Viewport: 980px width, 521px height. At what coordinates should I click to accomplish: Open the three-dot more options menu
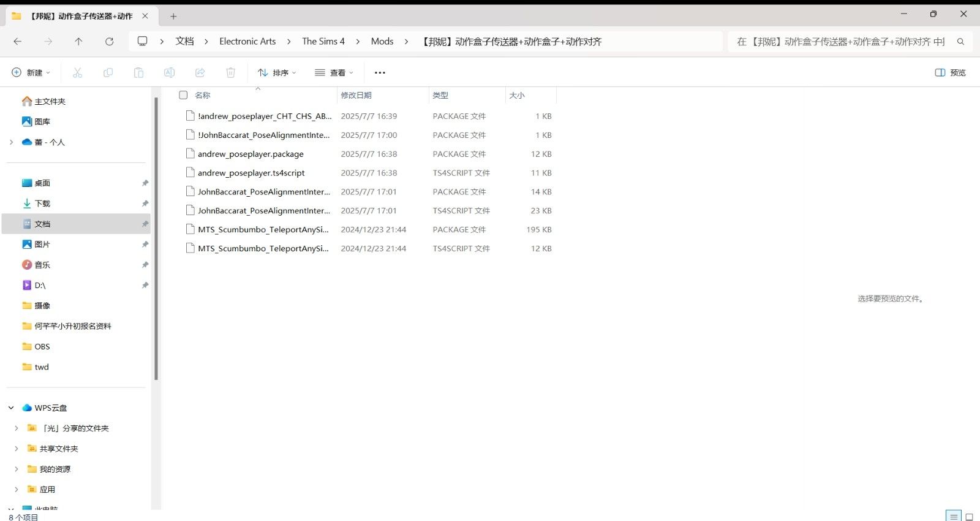pyautogui.click(x=380, y=72)
